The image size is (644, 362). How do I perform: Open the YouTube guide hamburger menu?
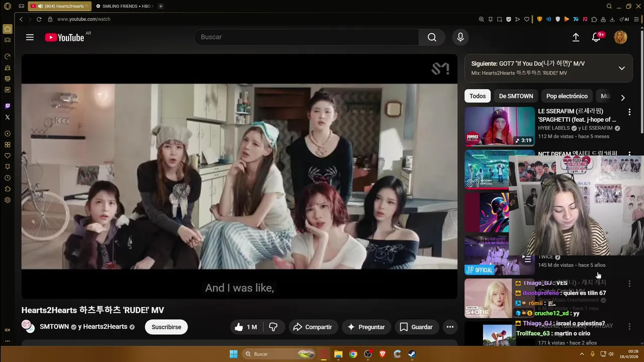30,37
